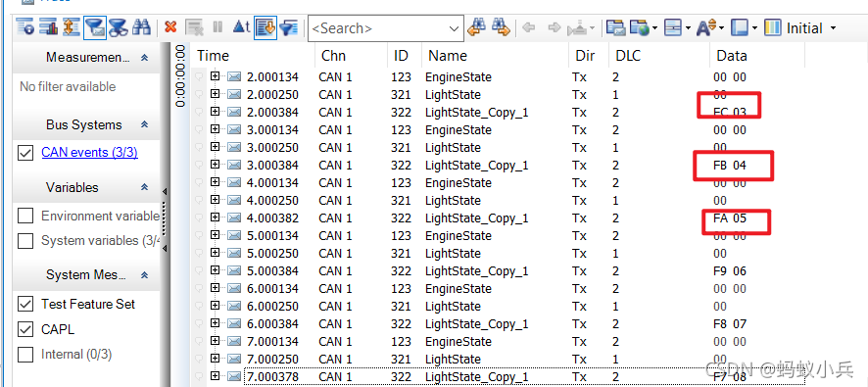This screenshot has height=387, width=868.
Task: Open the binoculars search icon left of the red X
Action: click(142, 27)
